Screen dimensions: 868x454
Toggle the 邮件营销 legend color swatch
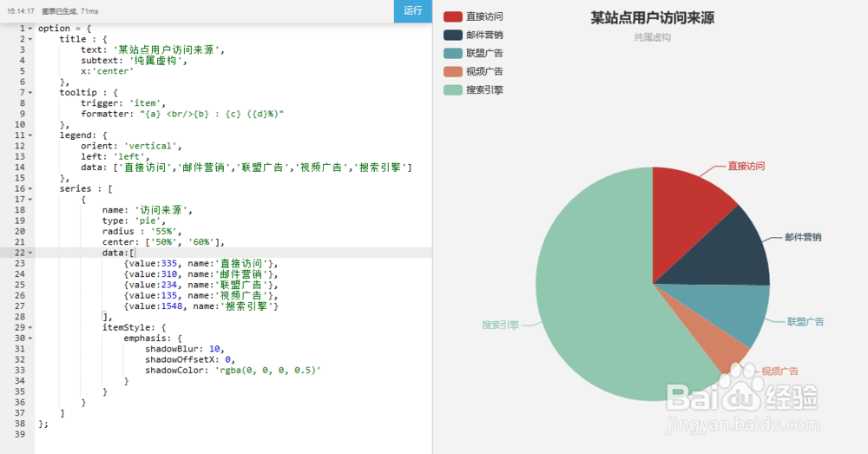(453, 35)
